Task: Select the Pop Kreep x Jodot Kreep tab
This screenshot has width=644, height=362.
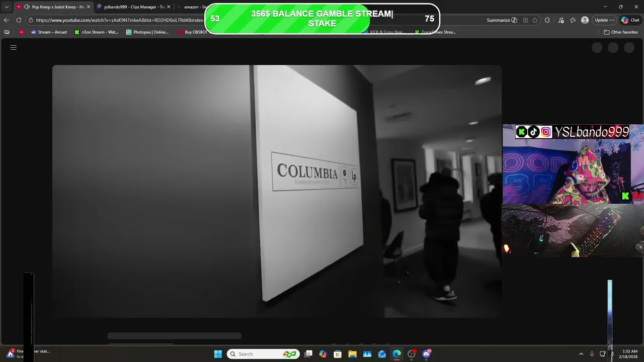Action: click(53, 7)
